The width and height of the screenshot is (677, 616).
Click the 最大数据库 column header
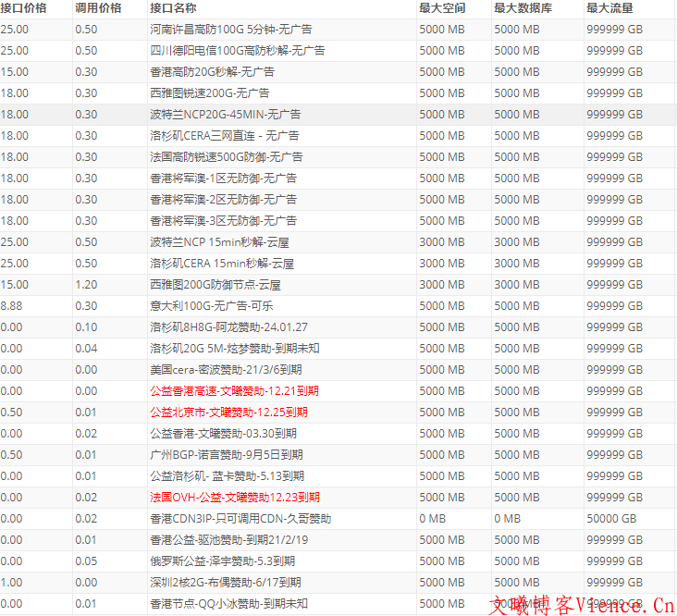[524, 7]
